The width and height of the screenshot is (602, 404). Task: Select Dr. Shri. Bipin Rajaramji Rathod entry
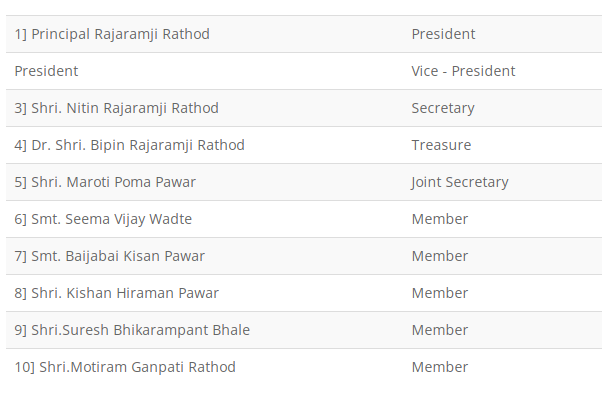tap(130, 145)
